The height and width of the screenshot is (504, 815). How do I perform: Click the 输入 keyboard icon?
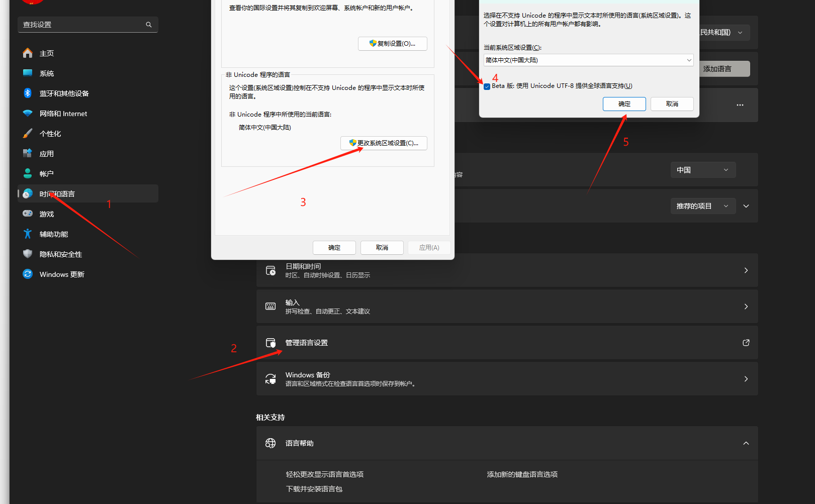click(x=270, y=307)
